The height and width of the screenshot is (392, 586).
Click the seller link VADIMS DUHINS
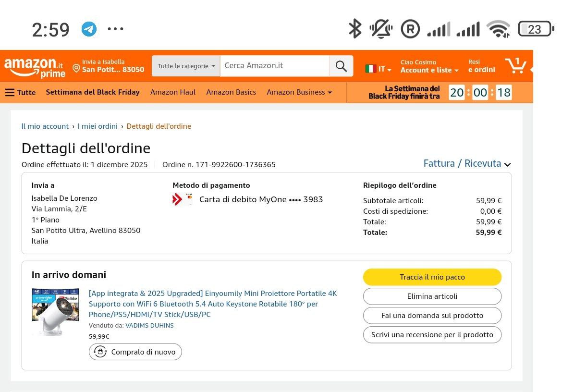click(149, 326)
